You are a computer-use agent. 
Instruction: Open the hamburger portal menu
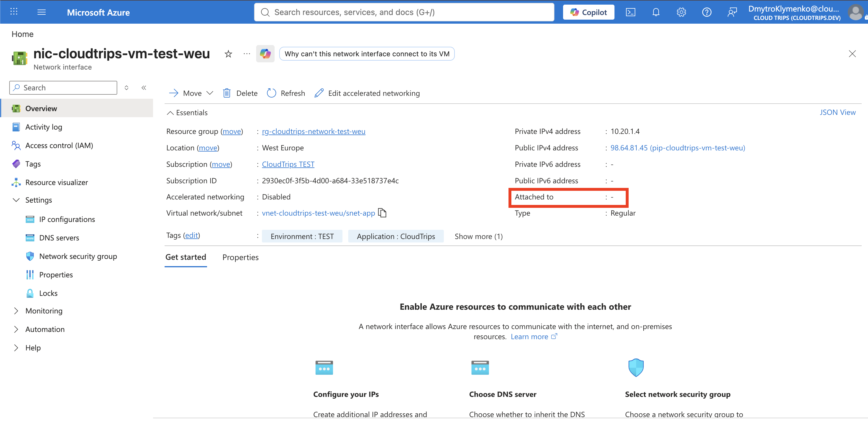pyautogui.click(x=42, y=12)
